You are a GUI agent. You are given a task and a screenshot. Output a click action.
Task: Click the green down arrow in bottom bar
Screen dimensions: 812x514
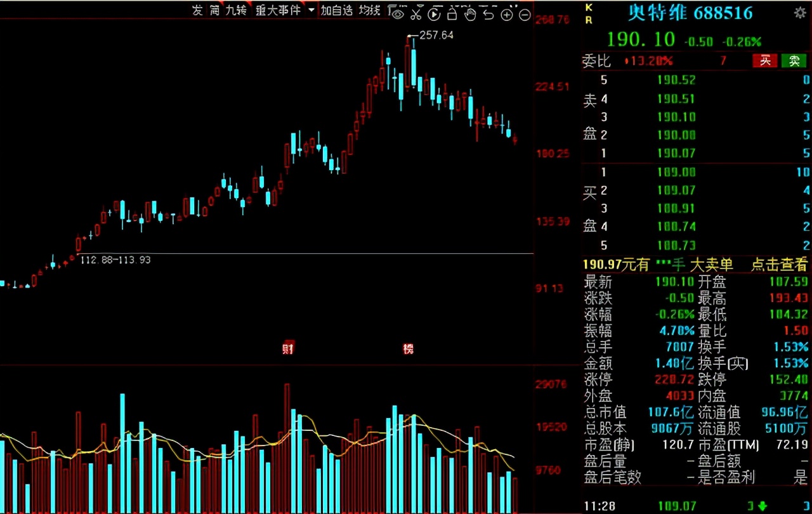coord(763,506)
